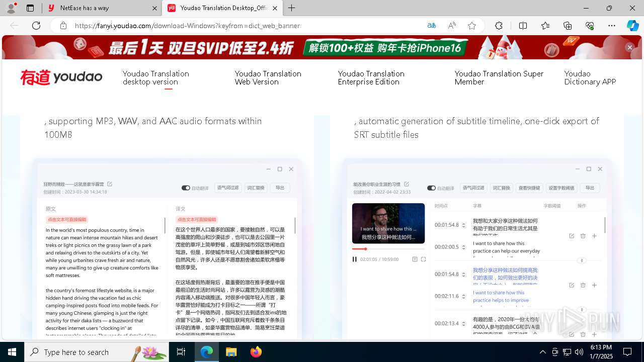Click 语气词过滤 button in left demo window
This screenshot has width=644, height=362.
pos(228,188)
